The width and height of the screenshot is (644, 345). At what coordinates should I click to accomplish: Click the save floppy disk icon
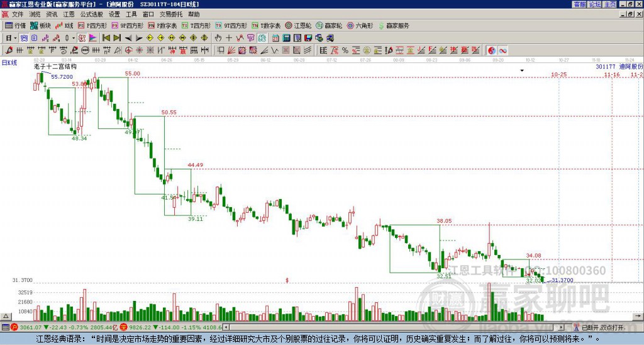308,38
